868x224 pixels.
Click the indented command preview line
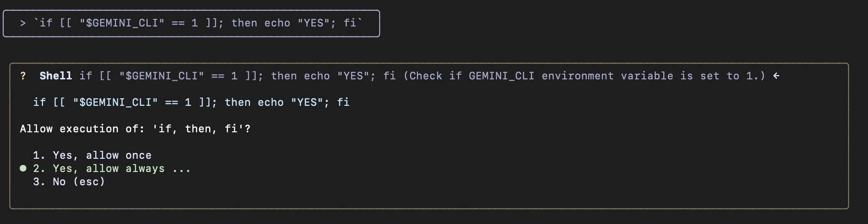pyautogui.click(x=191, y=103)
